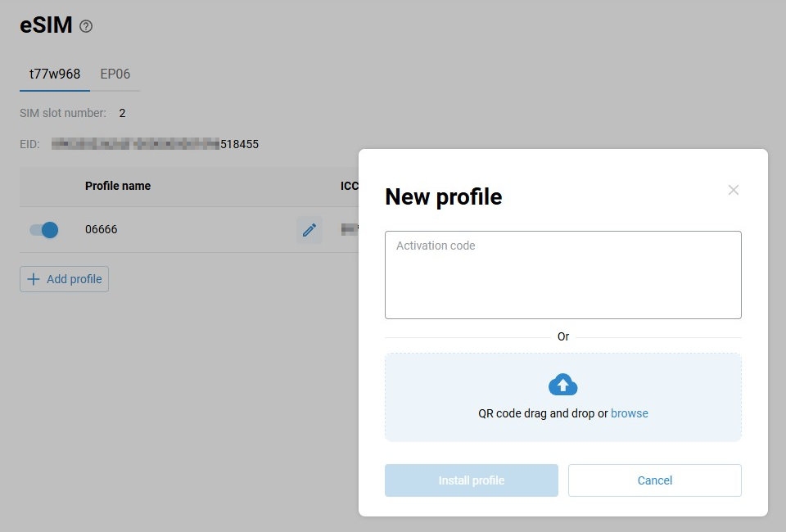Click the cloud upload icon

point(563,385)
